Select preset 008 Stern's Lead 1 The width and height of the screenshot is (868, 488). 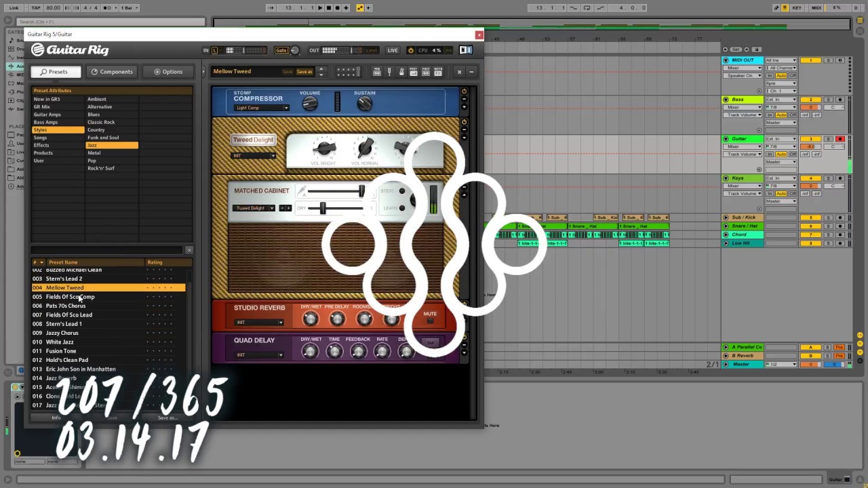(108, 324)
